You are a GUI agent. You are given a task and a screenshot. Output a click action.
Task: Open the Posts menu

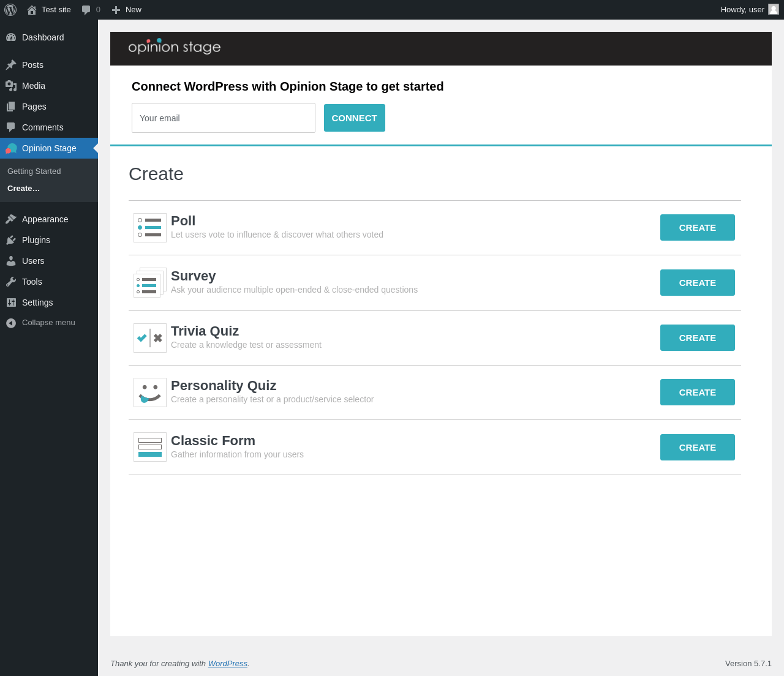click(49, 65)
